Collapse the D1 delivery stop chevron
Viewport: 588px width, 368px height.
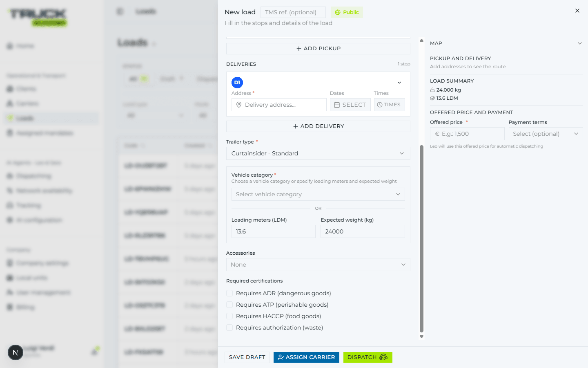(x=399, y=83)
